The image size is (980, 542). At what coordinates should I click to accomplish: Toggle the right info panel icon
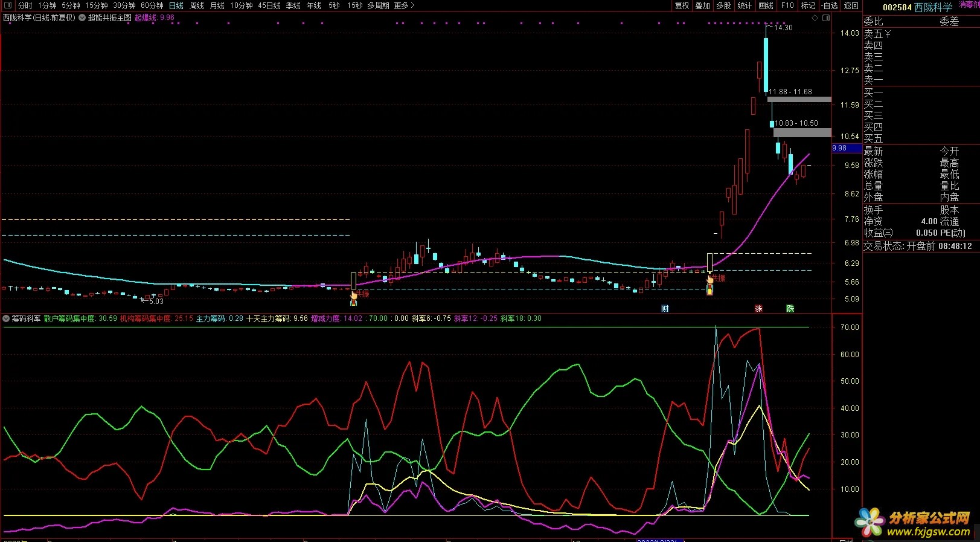tap(826, 18)
